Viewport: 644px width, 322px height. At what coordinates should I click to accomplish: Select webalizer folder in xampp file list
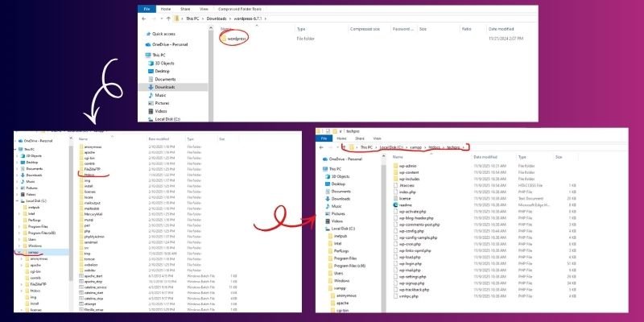click(x=89, y=265)
